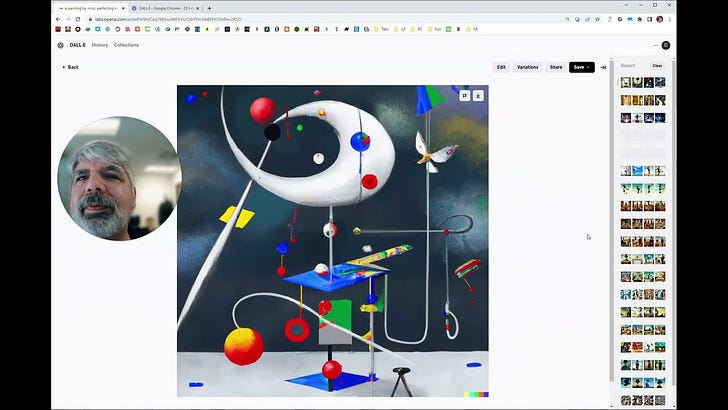Download the image using the arrow icon overlay
The image size is (728, 410).
[478, 96]
